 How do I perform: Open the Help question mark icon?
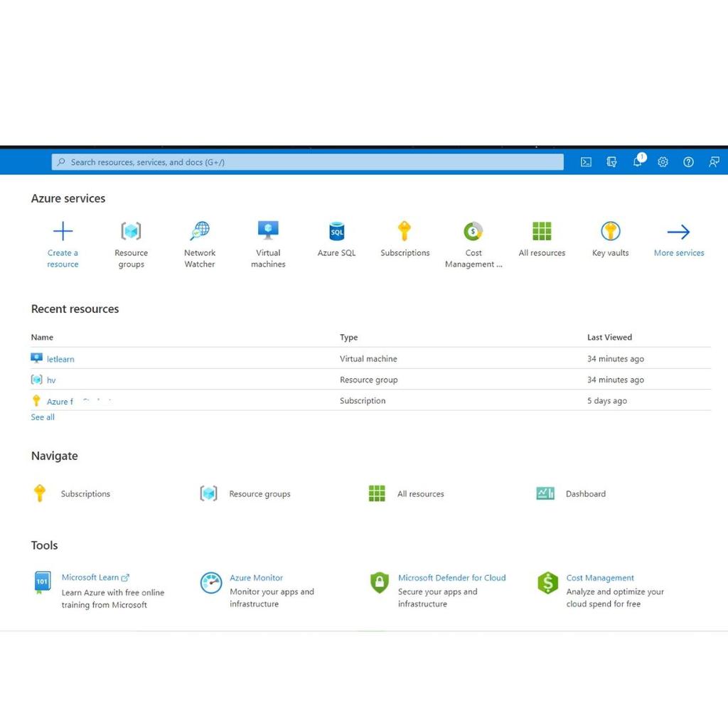688,161
